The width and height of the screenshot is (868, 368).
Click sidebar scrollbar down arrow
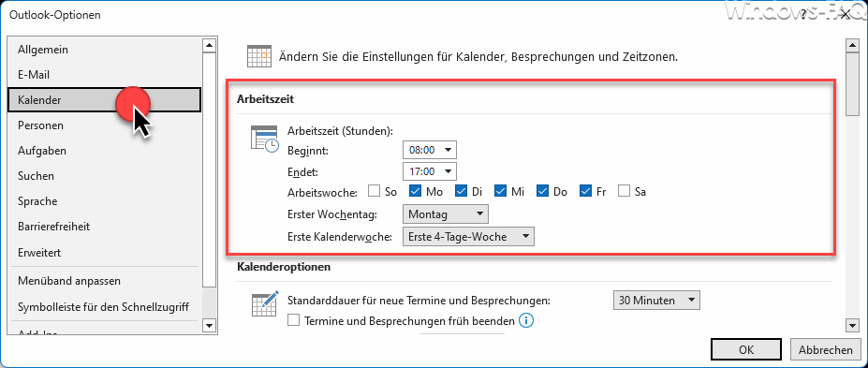[209, 325]
